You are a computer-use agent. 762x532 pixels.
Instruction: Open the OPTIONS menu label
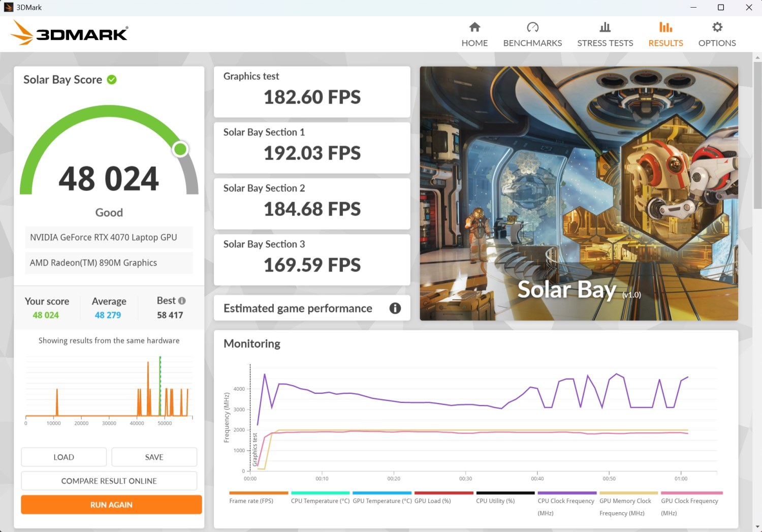tap(717, 43)
